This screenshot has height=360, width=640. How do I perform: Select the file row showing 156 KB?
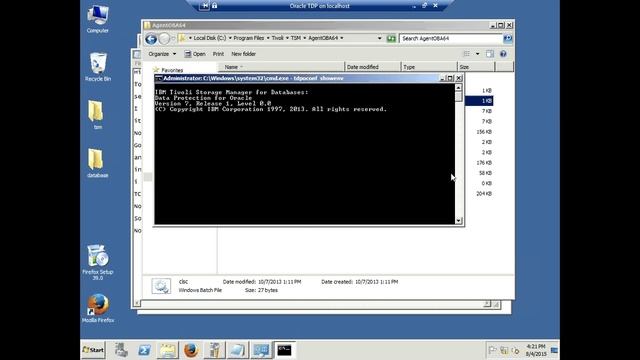click(x=479, y=132)
